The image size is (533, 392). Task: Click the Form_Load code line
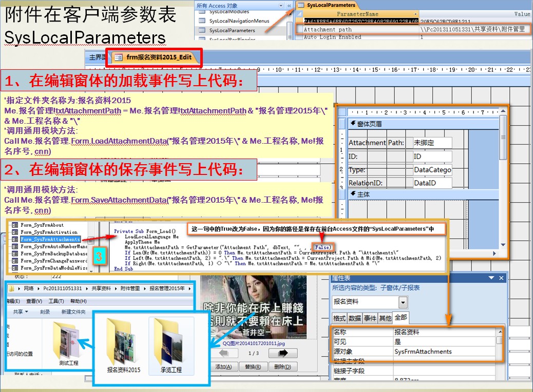(x=145, y=231)
